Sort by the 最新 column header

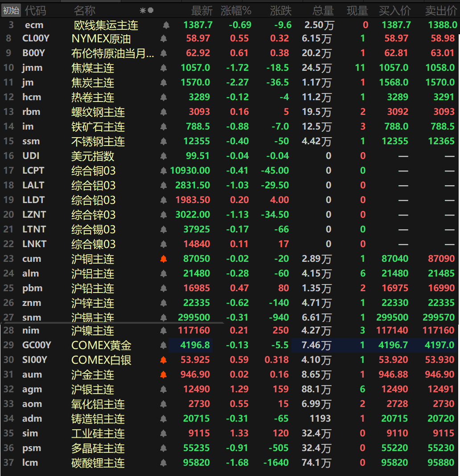pos(202,11)
